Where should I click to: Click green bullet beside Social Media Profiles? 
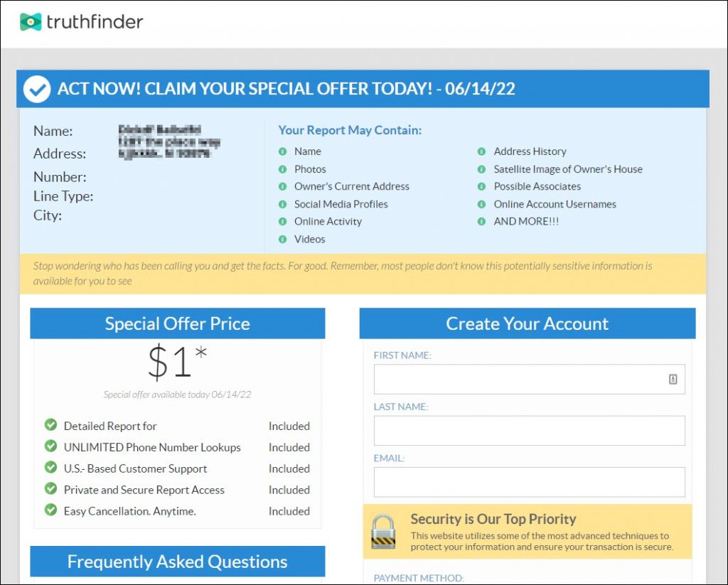(x=282, y=204)
